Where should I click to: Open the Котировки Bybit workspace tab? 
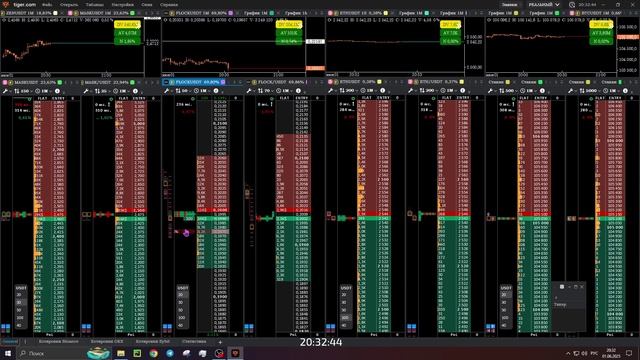click(x=152, y=341)
